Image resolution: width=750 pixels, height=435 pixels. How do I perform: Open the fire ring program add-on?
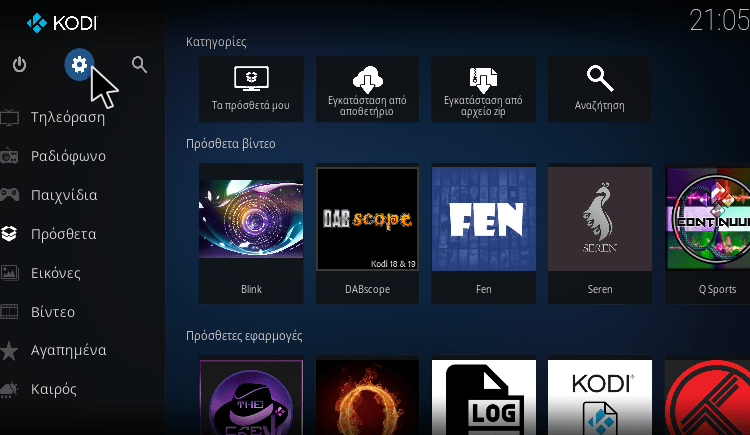pyautogui.click(x=367, y=397)
